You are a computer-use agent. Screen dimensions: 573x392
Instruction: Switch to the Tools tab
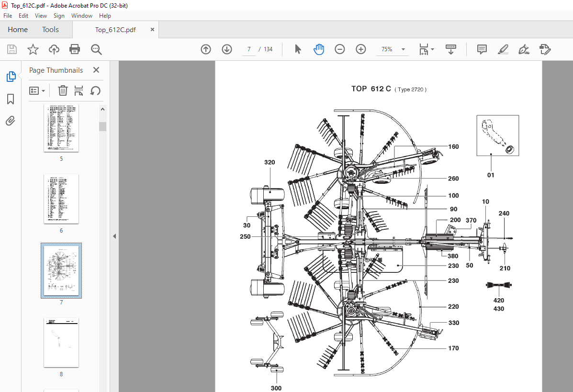click(50, 30)
